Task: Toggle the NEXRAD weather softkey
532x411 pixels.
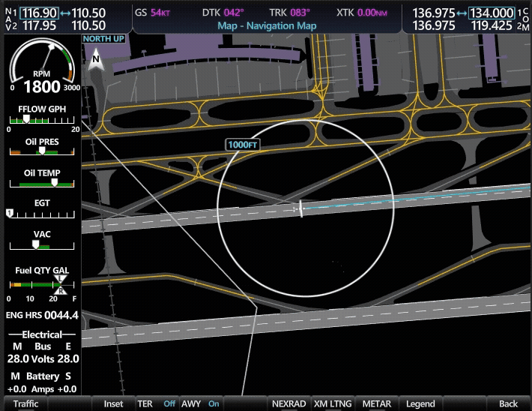Action: click(x=288, y=403)
